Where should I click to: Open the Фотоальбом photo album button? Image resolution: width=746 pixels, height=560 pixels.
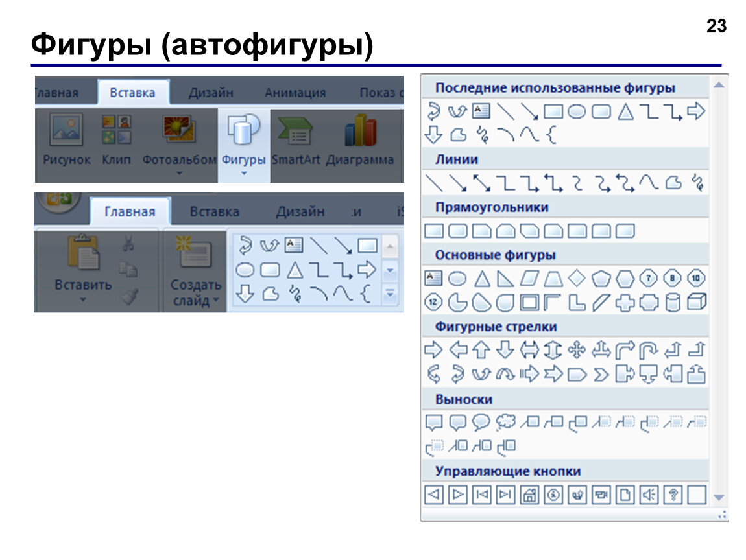click(179, 139)
